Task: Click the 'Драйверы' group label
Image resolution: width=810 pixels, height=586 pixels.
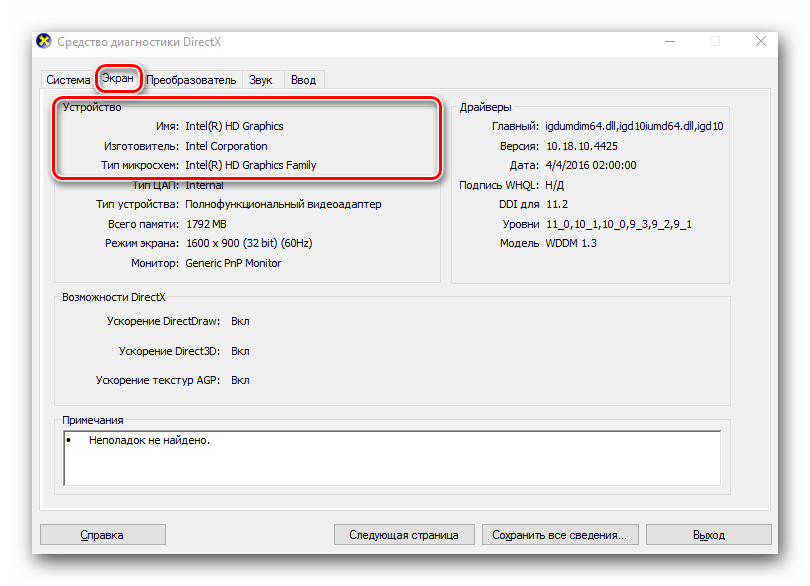Action: (x=486, y=107)
